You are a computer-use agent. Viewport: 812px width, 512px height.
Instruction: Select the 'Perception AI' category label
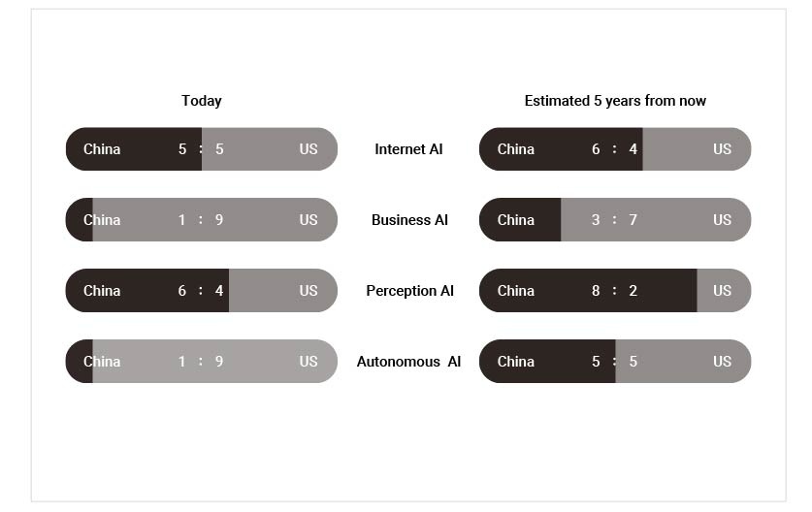pyautogui.click(x=409, y=291)
